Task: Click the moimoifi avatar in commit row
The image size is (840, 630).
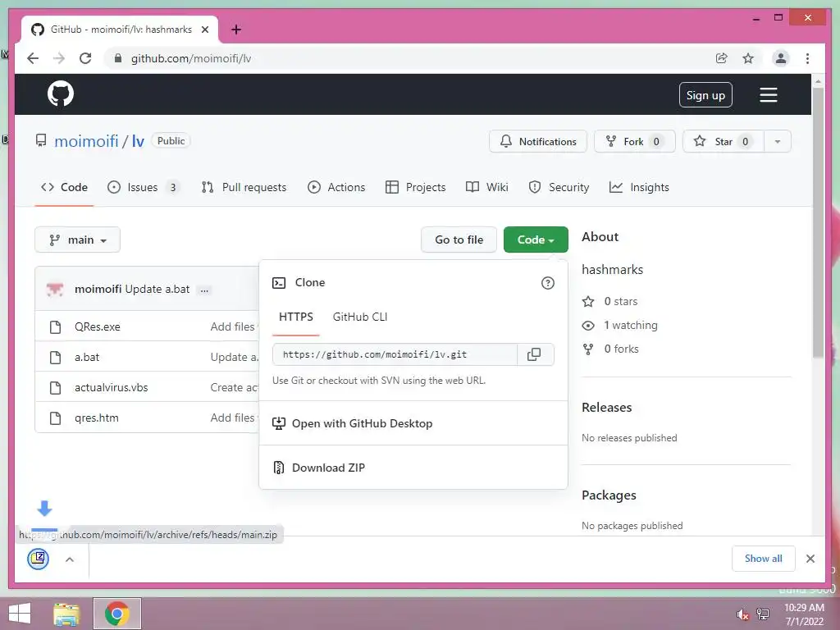Action: pos(55,290)
